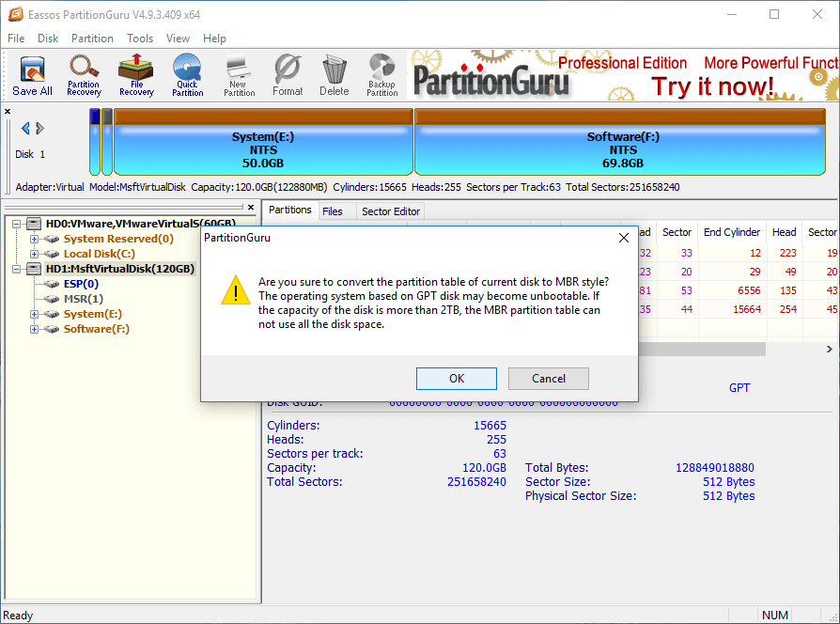Cancel the MBR conversion dialog

548,379
